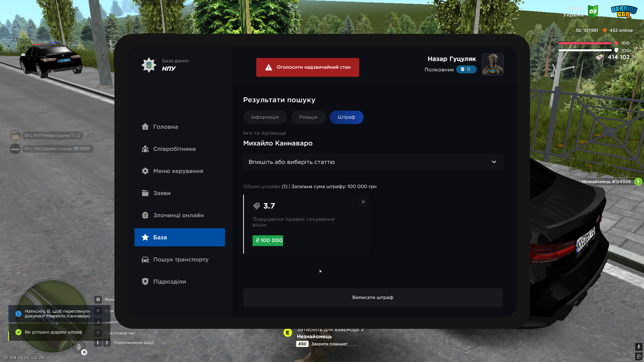Click the 'Закрити планшет' hint text

coord(330,344)
